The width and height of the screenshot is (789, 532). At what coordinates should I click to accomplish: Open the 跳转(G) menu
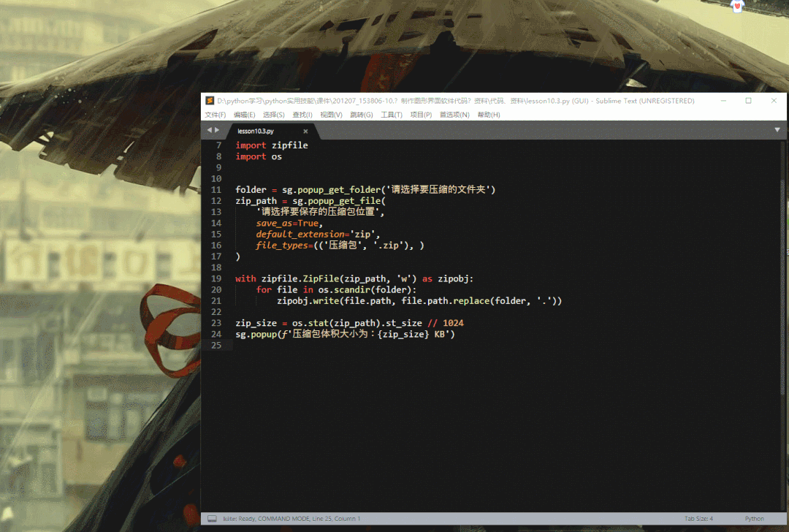pos(361,115)
